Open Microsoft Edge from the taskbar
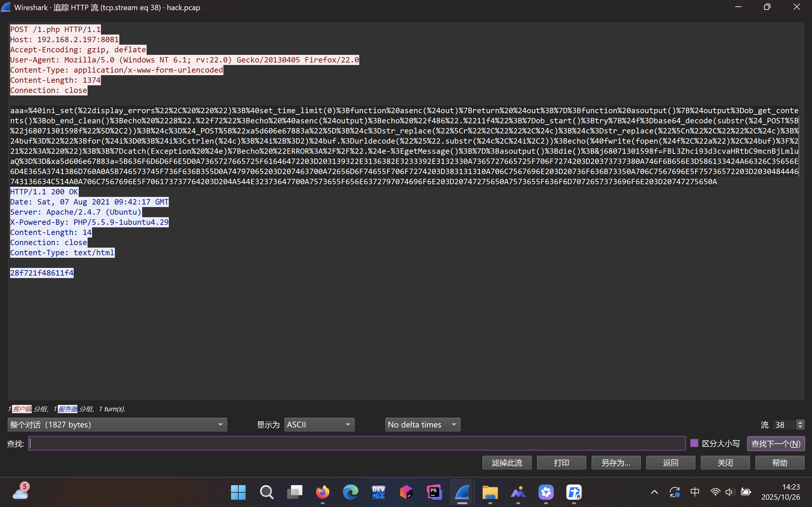Screen dimensions: 812x507 coord(350,492)
